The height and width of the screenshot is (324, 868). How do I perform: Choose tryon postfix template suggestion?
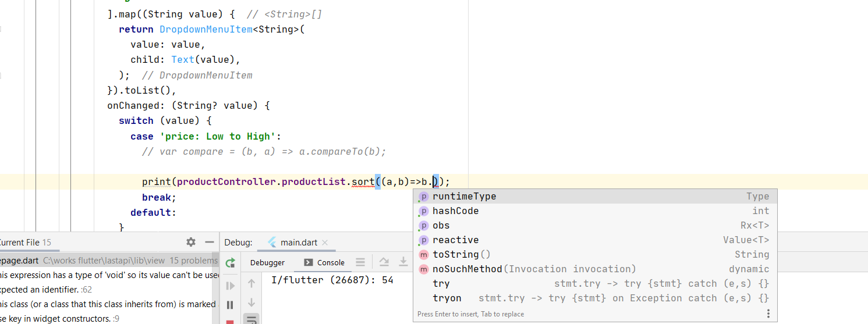click(x=594, y=298)
